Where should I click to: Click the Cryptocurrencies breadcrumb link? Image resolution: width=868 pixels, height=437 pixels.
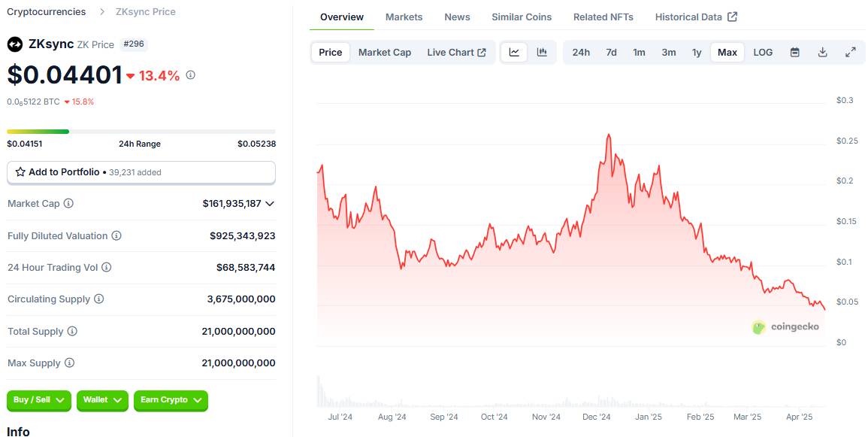point(47,11)
